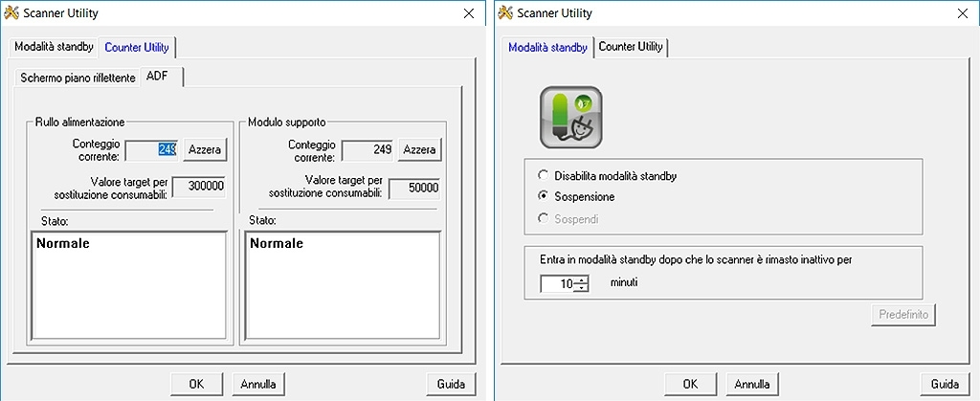This screenshot has width=980, height=401.
Task: Close the left Scanner Utility window
Action: (x=468, y=13)
